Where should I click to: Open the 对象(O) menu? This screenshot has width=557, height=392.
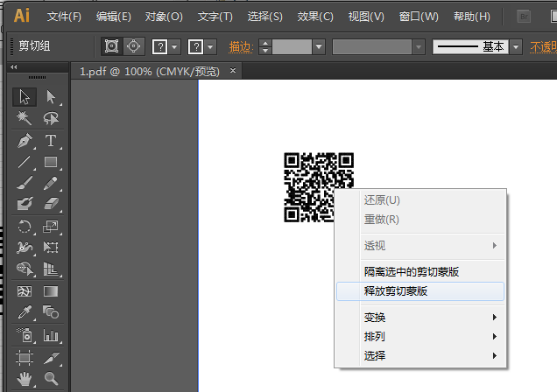[164, 17]
